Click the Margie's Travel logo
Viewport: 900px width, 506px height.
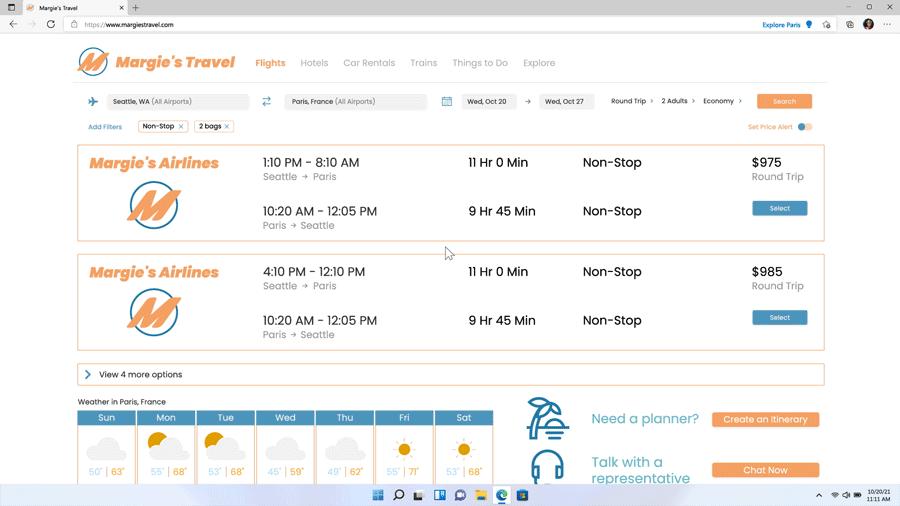click(156, 62)
